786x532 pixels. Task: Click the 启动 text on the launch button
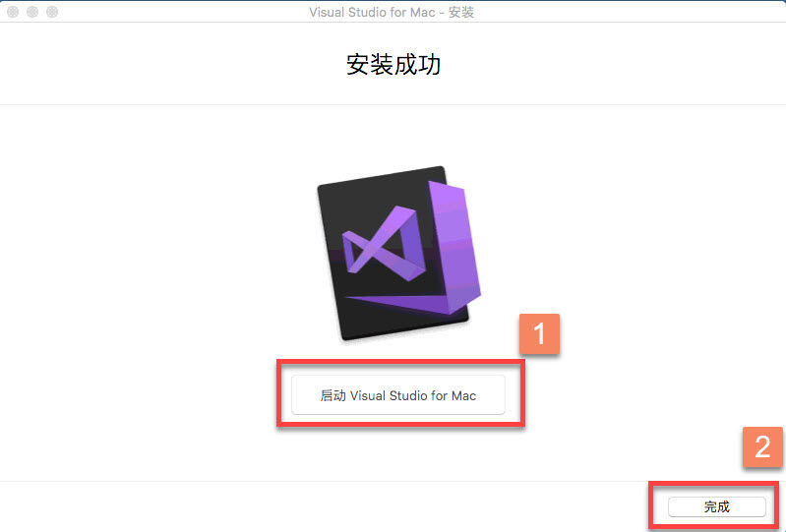[333, 395]
